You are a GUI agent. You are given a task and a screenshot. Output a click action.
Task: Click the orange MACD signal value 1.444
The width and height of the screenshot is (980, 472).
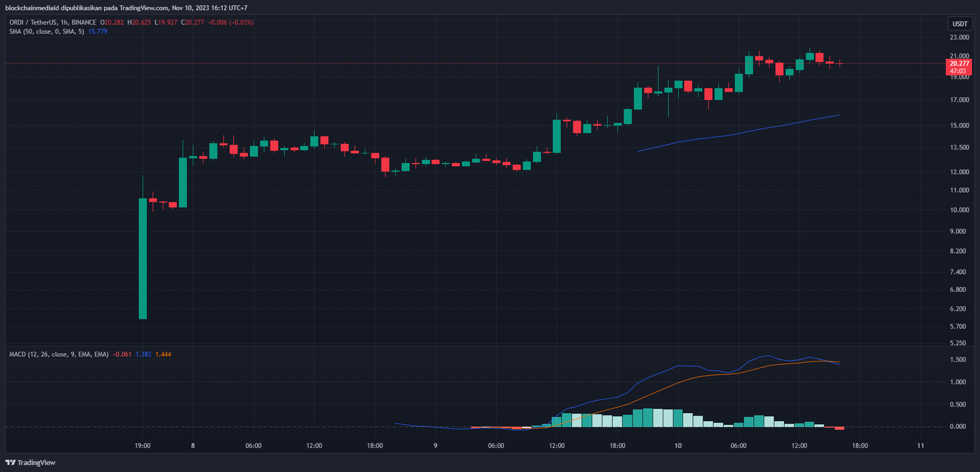pos(163,354)
